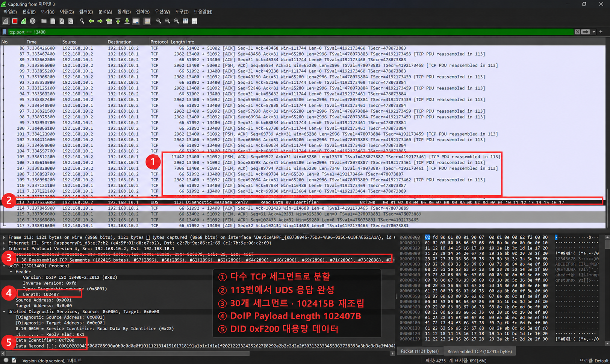This screenshot has width=610, height=364.
Task: Open capture file properties status bar icon
Action: point(14,360)
